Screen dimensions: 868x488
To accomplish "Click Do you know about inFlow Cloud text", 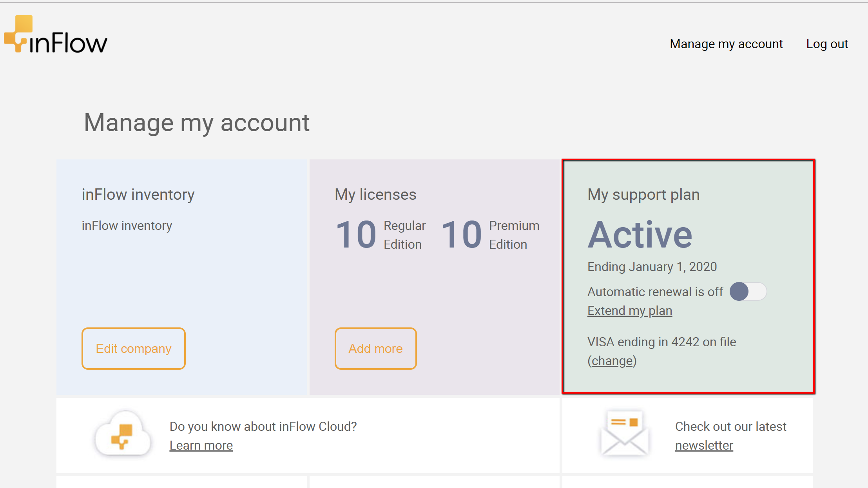I will (x=263, y=427).
